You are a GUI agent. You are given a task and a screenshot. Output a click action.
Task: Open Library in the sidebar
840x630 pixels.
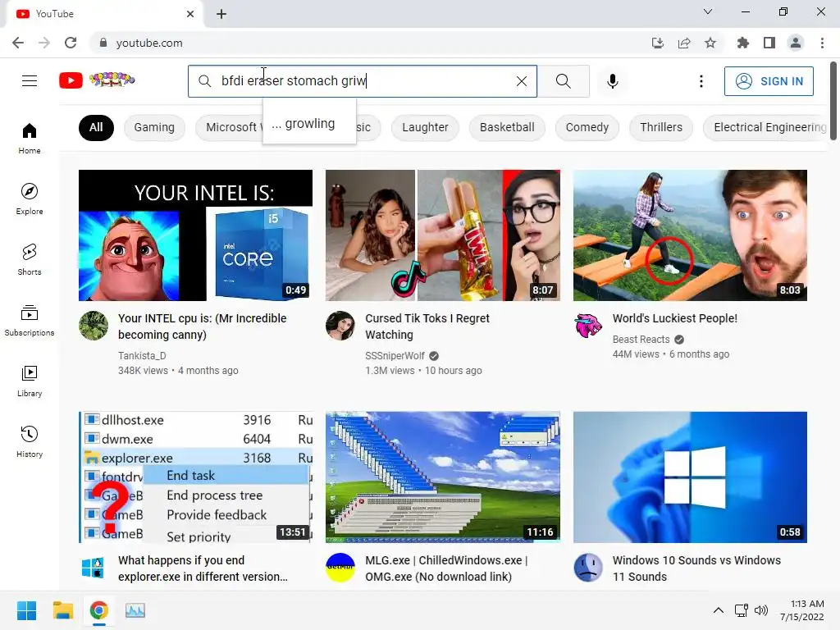(30, 381)
